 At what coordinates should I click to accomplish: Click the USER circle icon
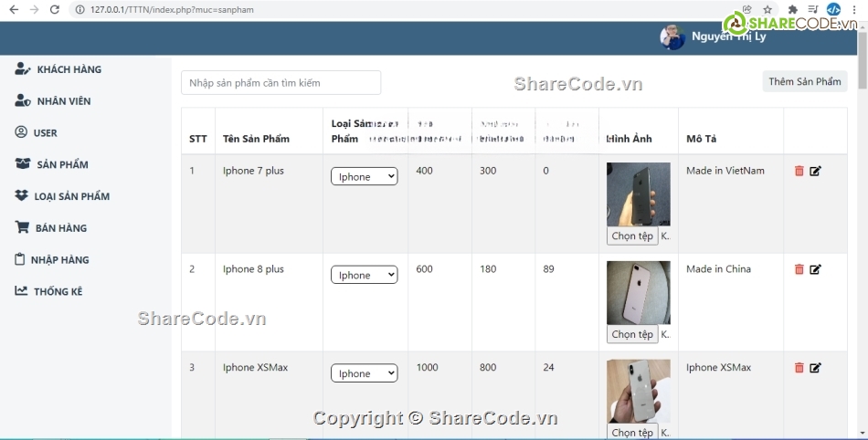point(21,132)
